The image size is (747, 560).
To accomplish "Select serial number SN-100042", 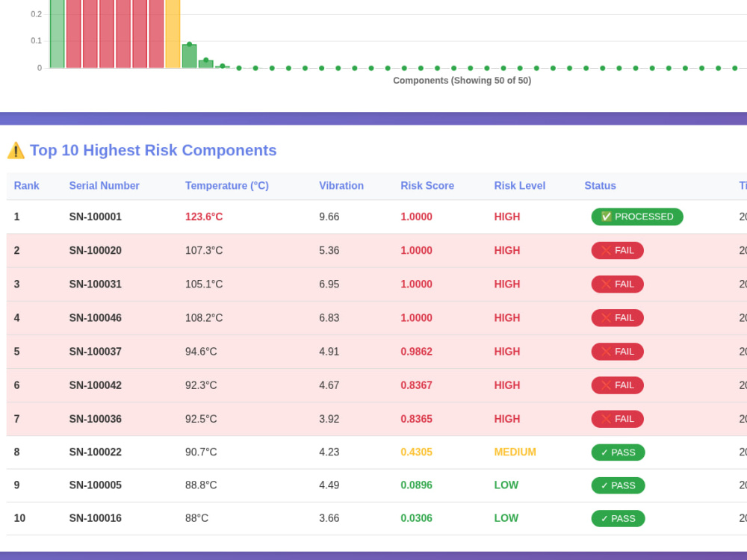I will 96,385.
